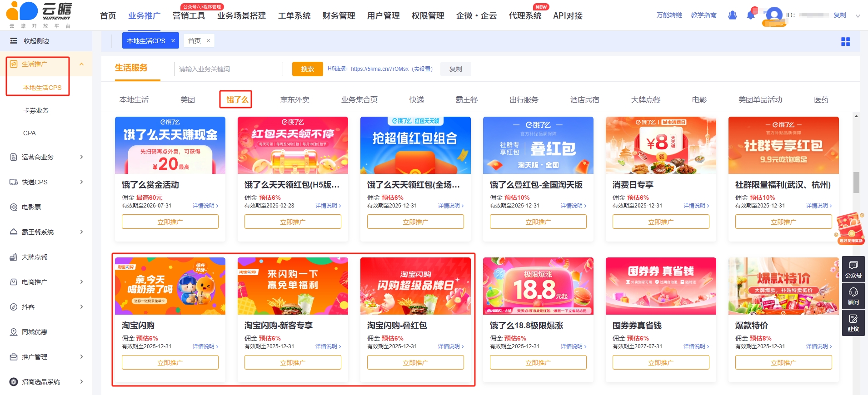Expand the 霸王餐系统 submenu arrow

82,232
